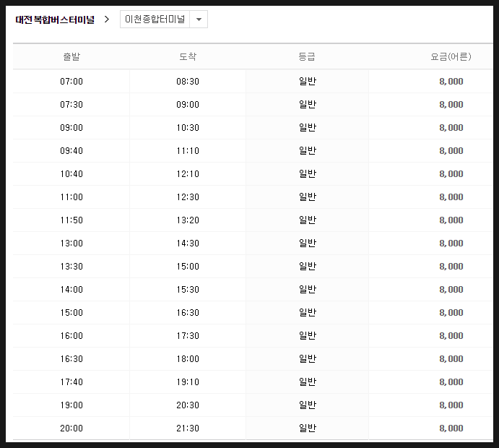Image resolution: width=499 pixels, height=448 pixels.
Task: Click the 18:00 arrival time
Action: click(188, 359)
